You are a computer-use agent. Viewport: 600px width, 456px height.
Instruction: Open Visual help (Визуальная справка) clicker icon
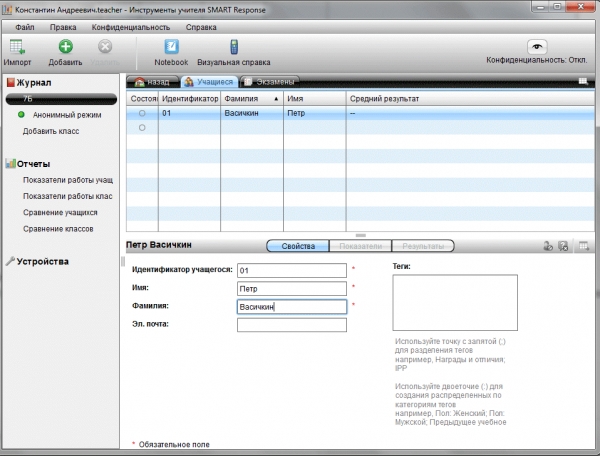coord(234,47)
